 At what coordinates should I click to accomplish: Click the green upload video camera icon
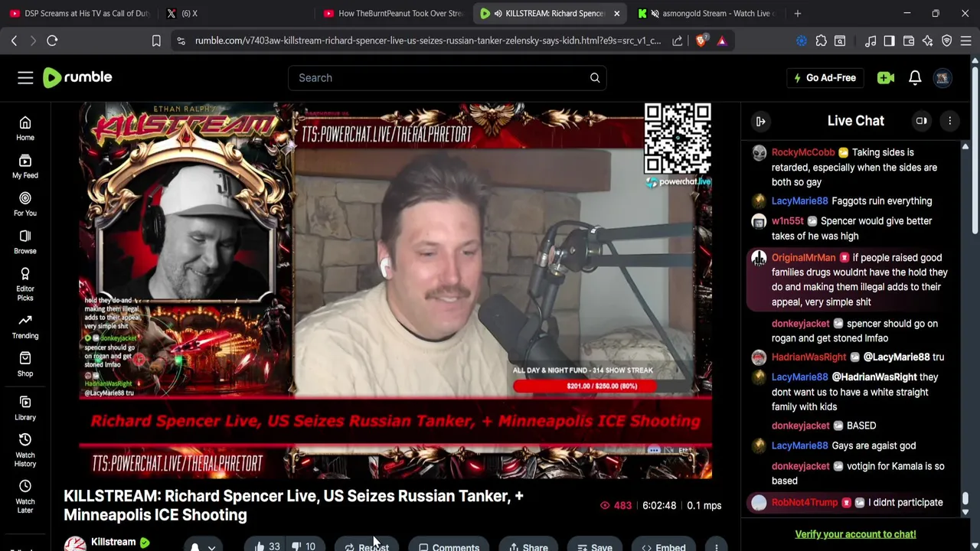(x=886, y=77)
